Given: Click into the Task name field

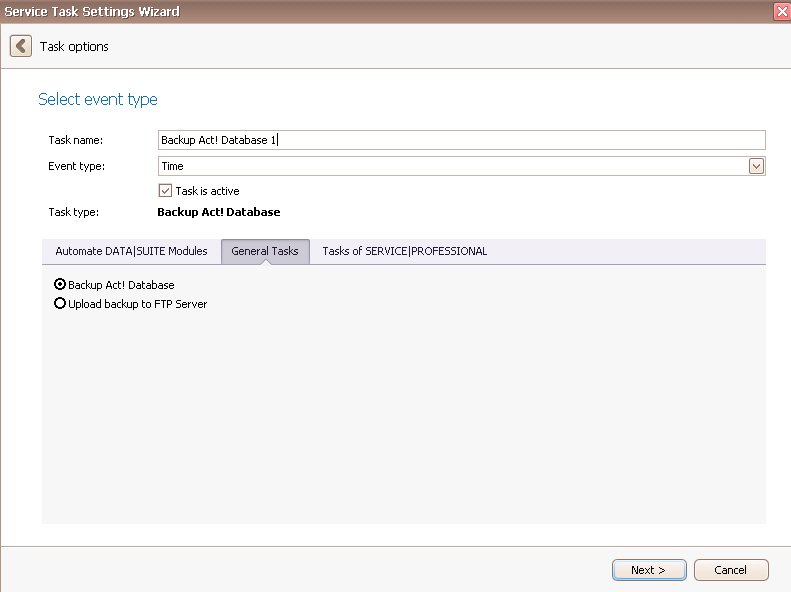Looking at the screenshot, I should 462,140.
